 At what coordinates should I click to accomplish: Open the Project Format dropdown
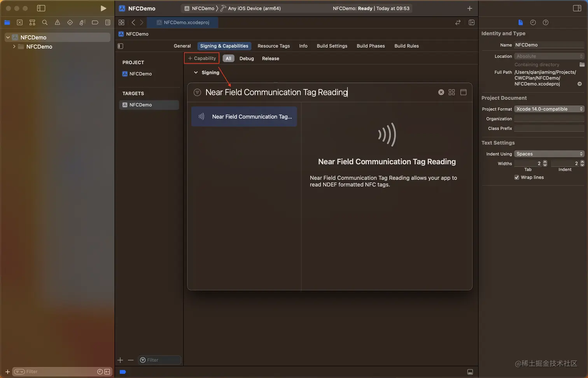549,109
